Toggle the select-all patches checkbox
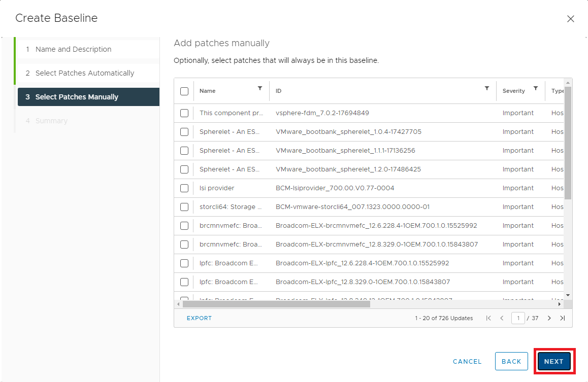Screen dimensions: 588x382 tap(184, 91)
